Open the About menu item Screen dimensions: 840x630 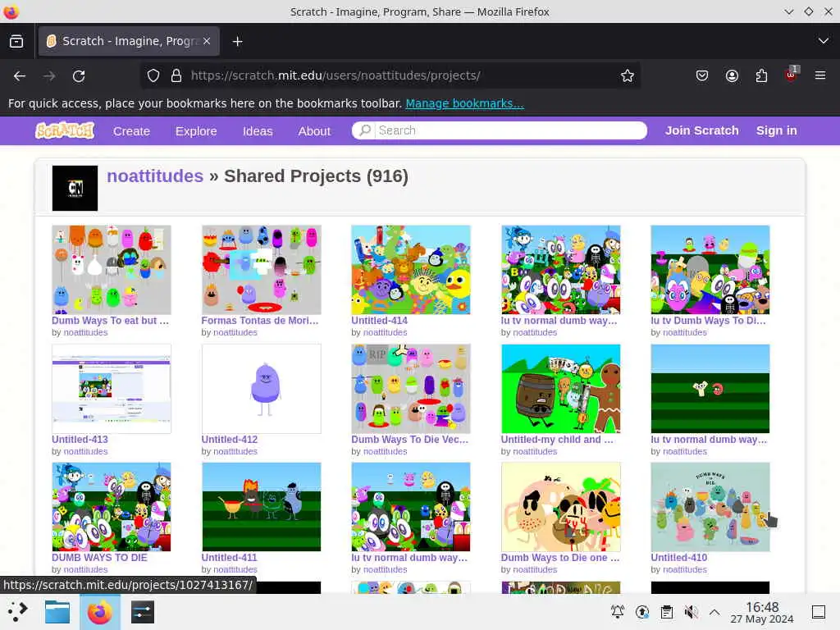(x=314, y=131)
